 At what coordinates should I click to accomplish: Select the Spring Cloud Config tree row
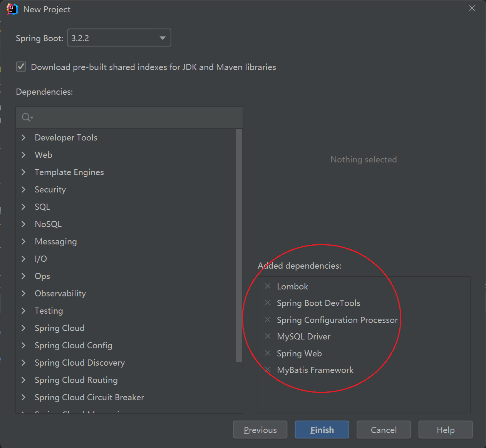click(126, 345)
